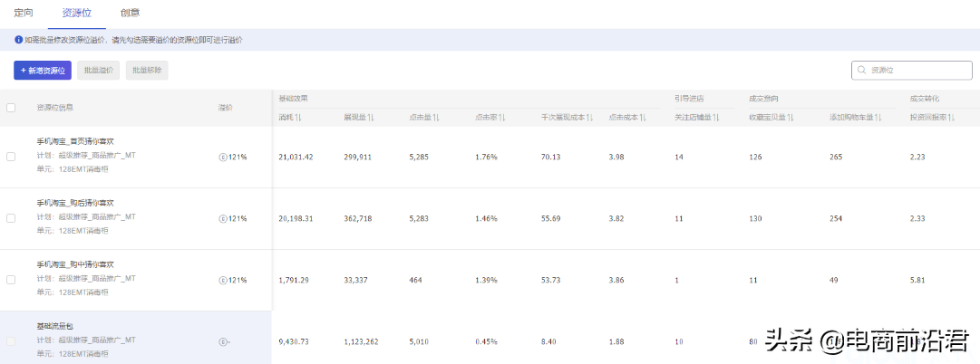980x364 pixels.
Task: Click the search magnifier icon
Action: pos(862,70)
